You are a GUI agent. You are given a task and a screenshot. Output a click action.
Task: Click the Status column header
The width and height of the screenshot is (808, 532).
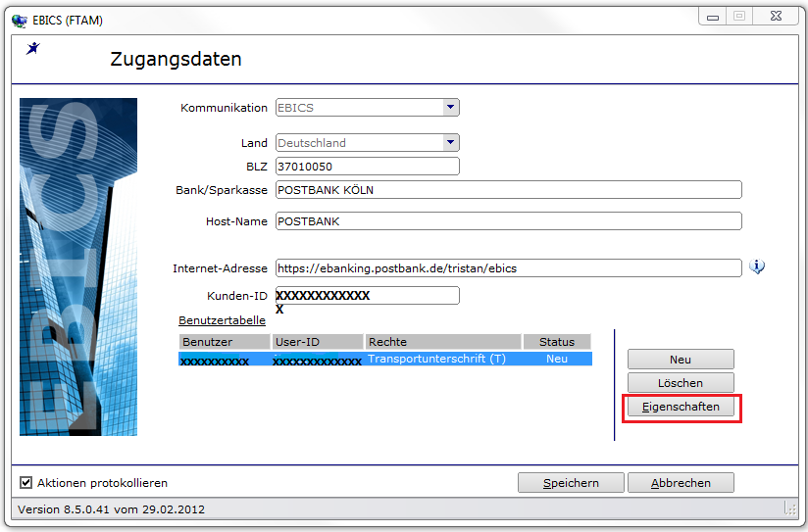click(x=557, y=342)
